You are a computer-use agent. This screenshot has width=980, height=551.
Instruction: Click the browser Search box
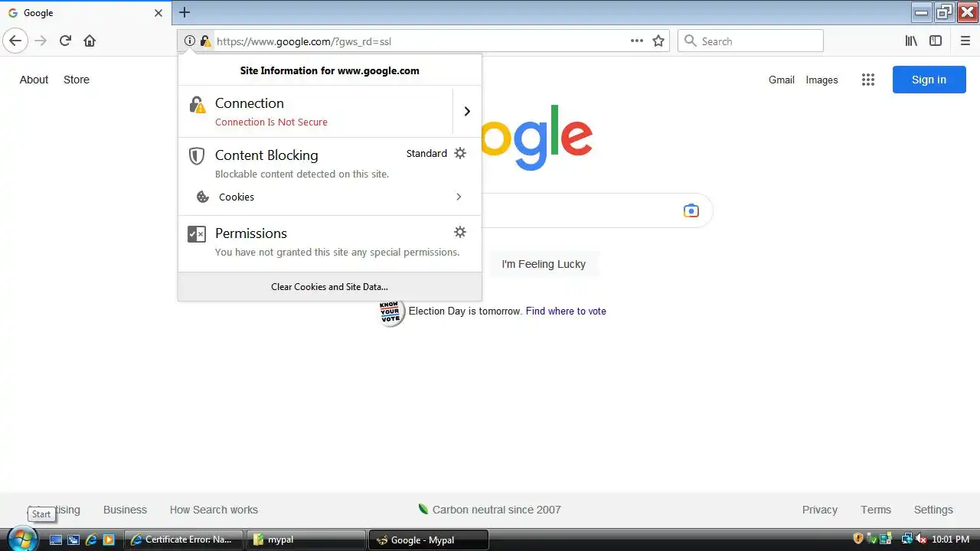click(x=750, y=41)
